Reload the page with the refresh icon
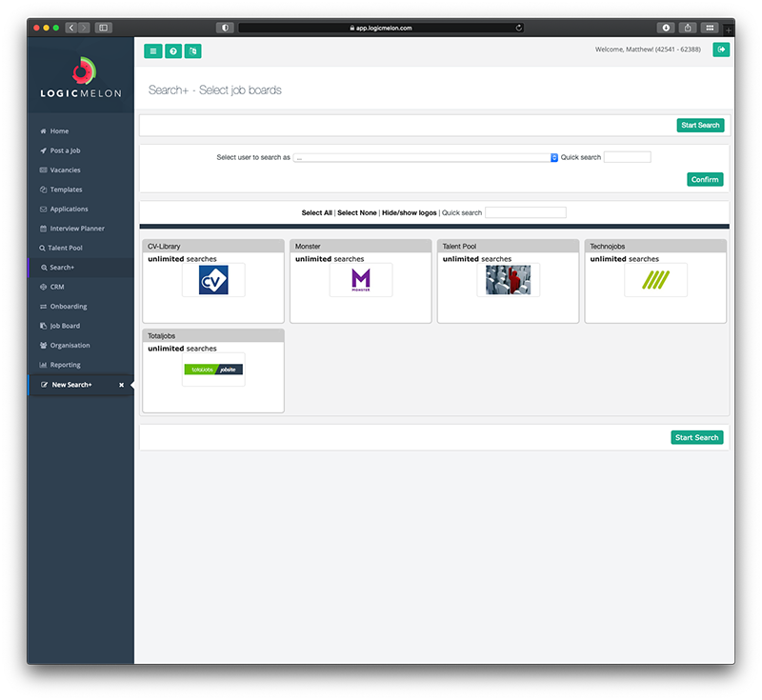 (x=519, y=28)
